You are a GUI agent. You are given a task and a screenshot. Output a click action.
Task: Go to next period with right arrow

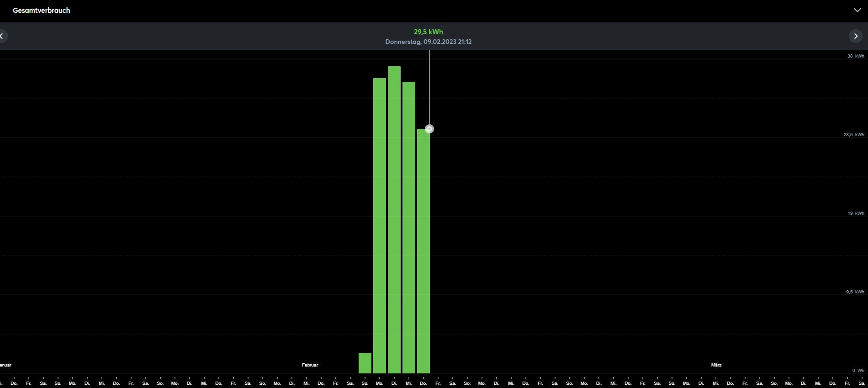(856, 36)
